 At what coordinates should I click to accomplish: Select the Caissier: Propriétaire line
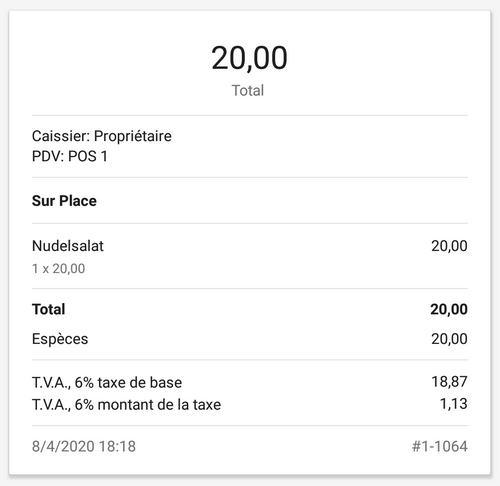pos(102,136)
